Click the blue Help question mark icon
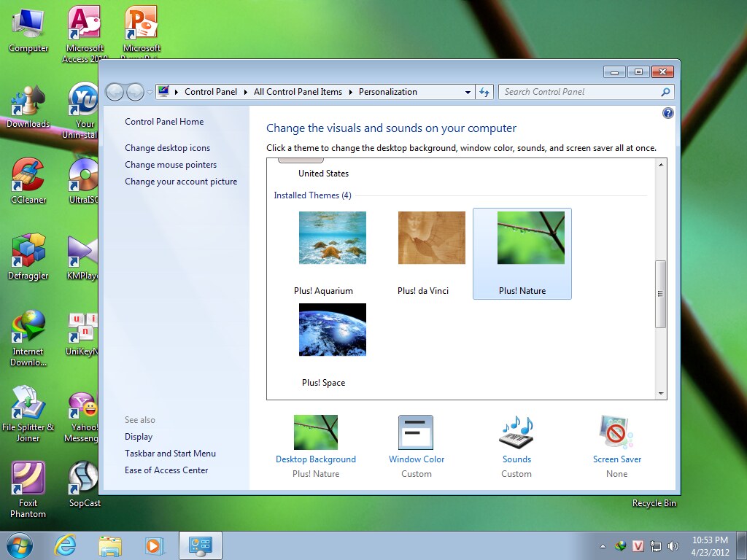 667,113
